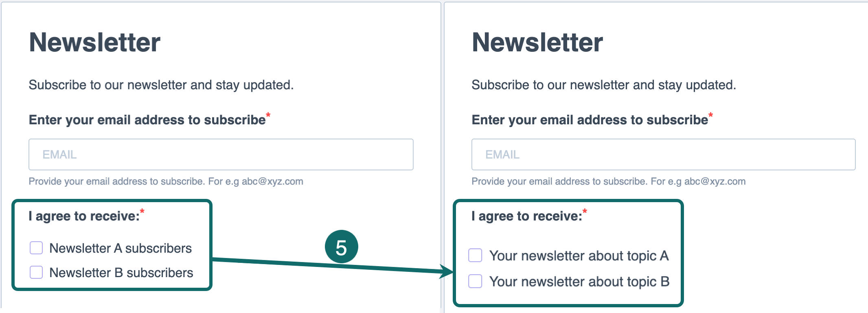Click the Newsletter heading in the left form

95,42
